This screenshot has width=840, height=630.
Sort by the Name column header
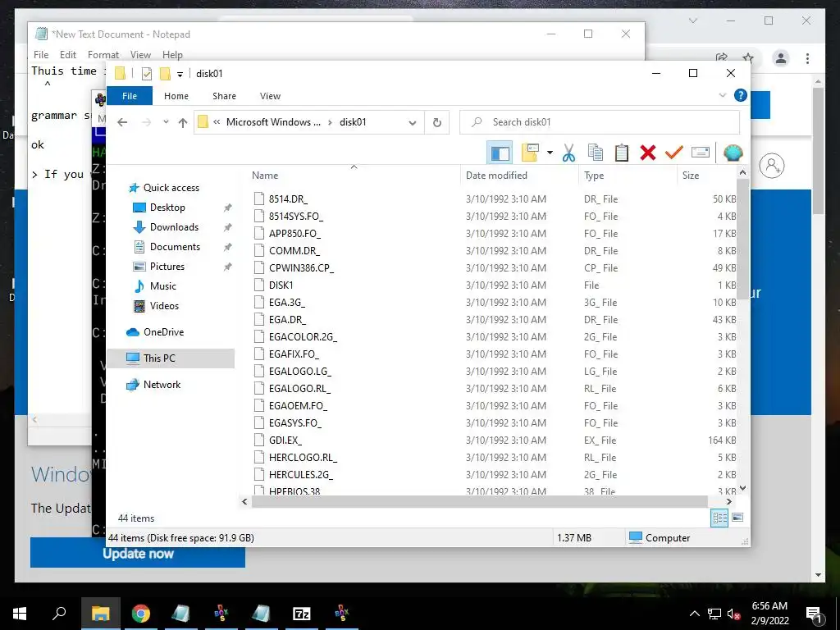[354, 176]
